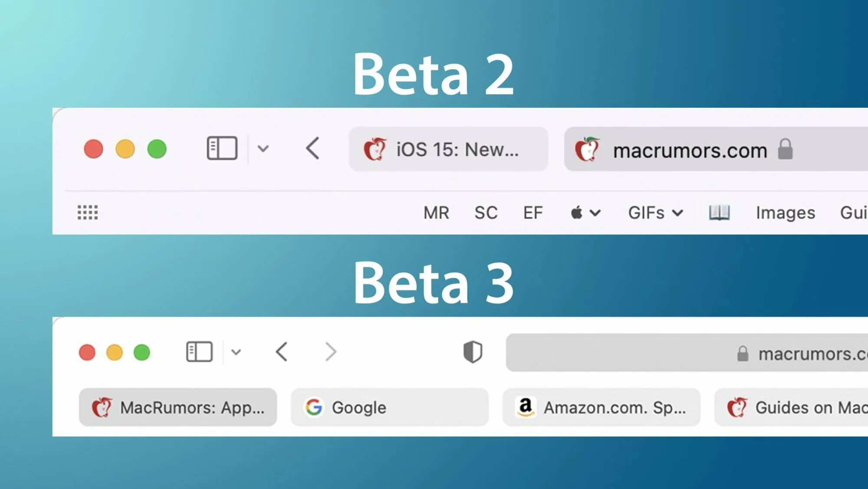Click Images bookmark in Beta 2 bar

click(785, 212)
